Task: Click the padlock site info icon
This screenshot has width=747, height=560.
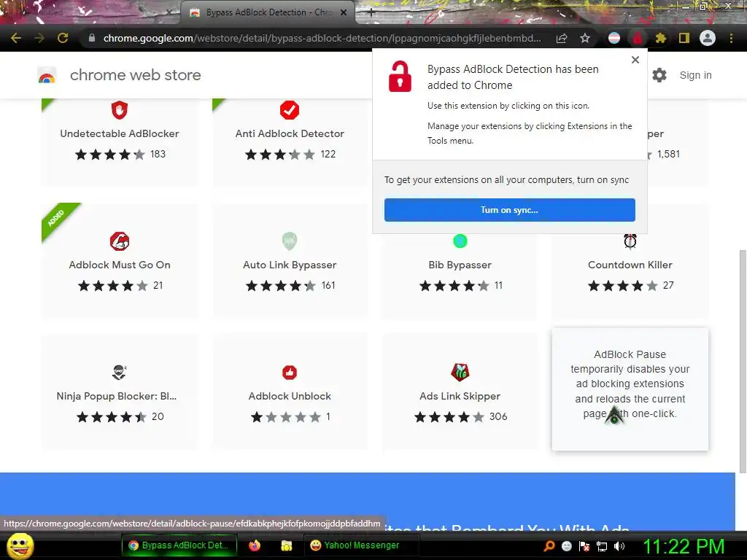Action: coord(92,38)
